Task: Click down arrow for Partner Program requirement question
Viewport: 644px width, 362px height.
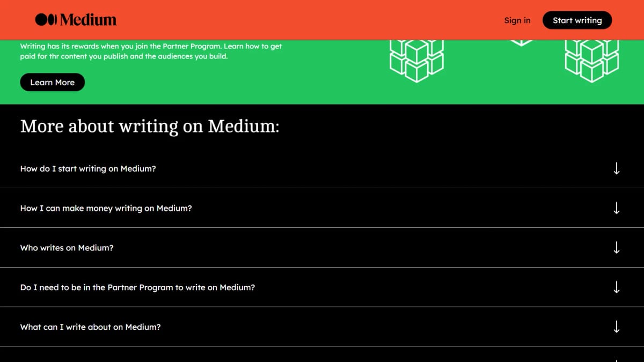Action: (x=617, y=287)
